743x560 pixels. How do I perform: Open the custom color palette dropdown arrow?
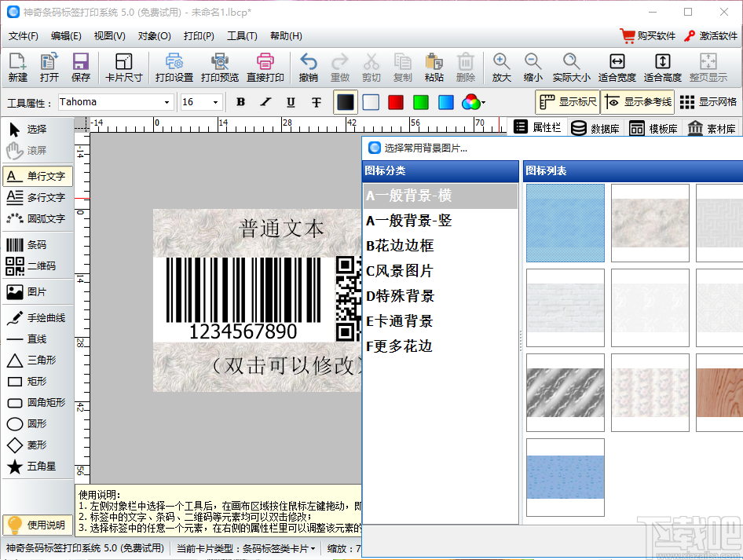[483, 102]
